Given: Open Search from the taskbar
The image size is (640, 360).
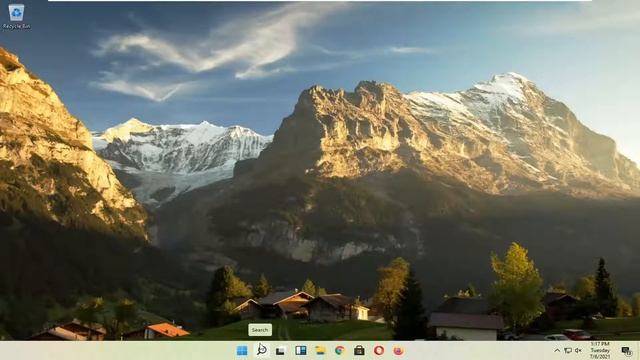Looking at the screenshot, I should pyautogui.click(x=262, y=350).
